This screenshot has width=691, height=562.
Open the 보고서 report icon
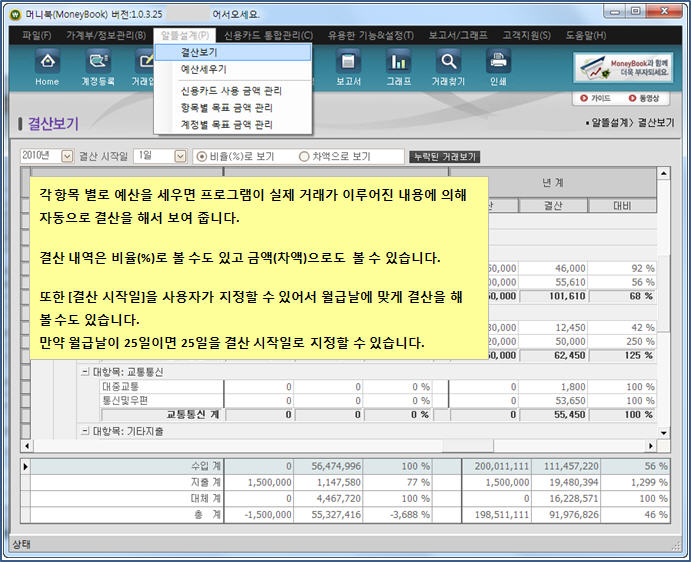(348, 66)
